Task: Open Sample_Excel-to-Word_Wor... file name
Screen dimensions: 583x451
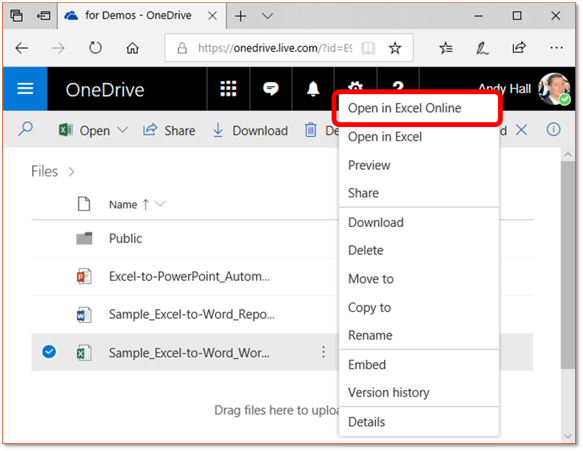Action: pos(189,352)
